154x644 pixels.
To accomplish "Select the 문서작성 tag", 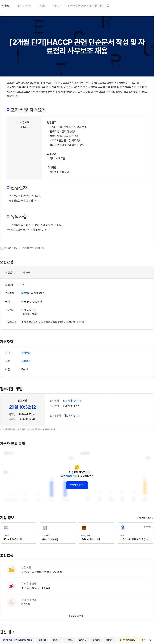I will point(83,640).
